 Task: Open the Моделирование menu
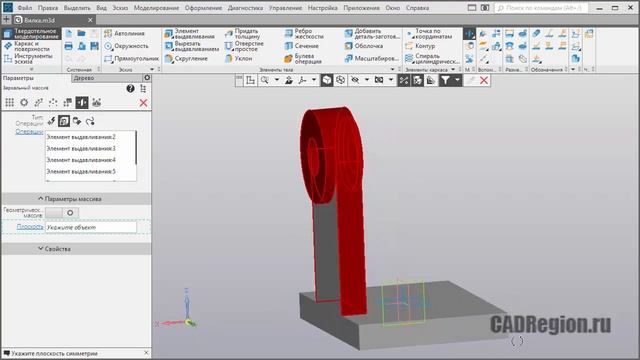[156, 8]
